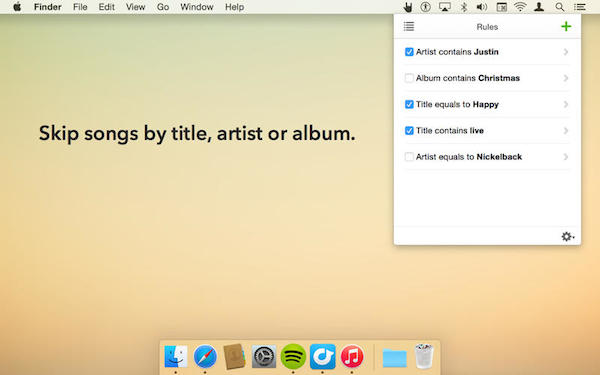
Task: Open the View menu
Action: point(135,7)
